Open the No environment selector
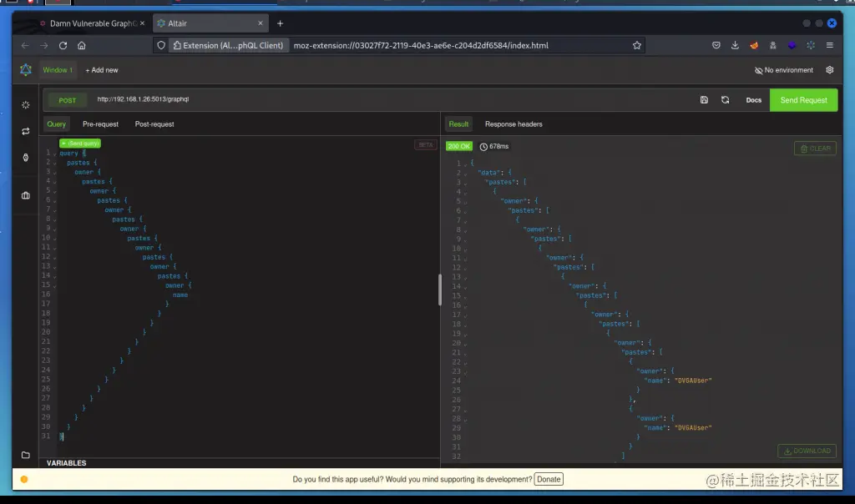Image resolution: width=855 pixels, height=504 pixels. coord(783,70)
